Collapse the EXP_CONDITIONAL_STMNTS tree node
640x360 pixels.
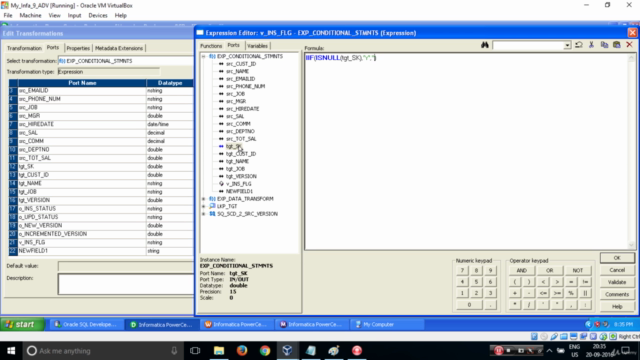tap(204, 56)
